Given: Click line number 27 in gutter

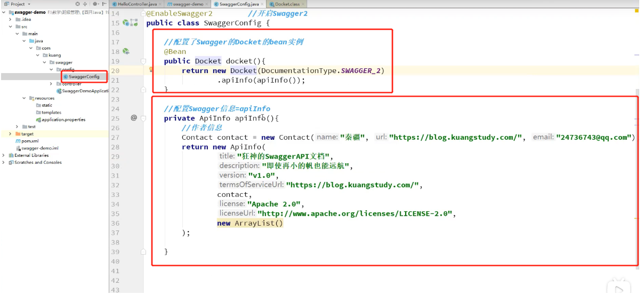Looking at the screenshot, I should [115, 137].
